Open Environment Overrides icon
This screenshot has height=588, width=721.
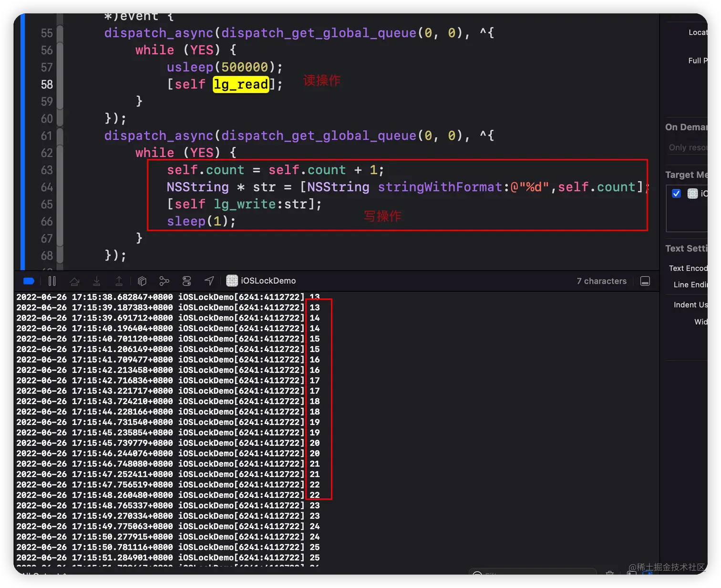186,281
